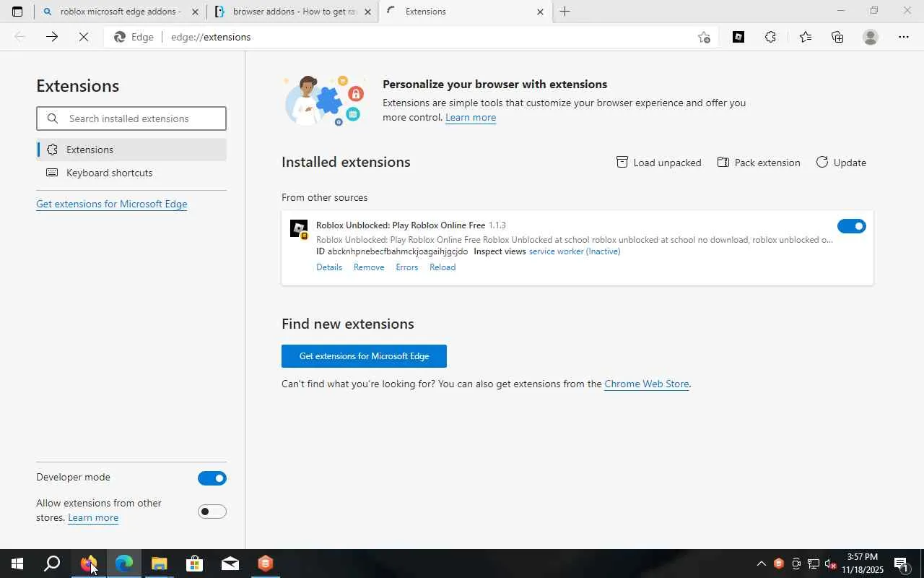Open Learn more about other stores
This screenshot has height=578, width=924.
click(x=93, y=518)
